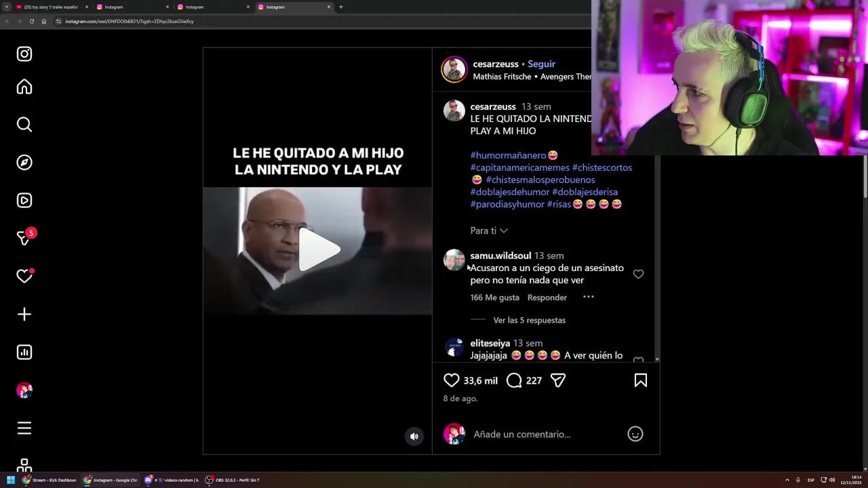The image size is (868, 488).
Task: Follow cesarzeuss using Seguir
Action: [541, 64]
